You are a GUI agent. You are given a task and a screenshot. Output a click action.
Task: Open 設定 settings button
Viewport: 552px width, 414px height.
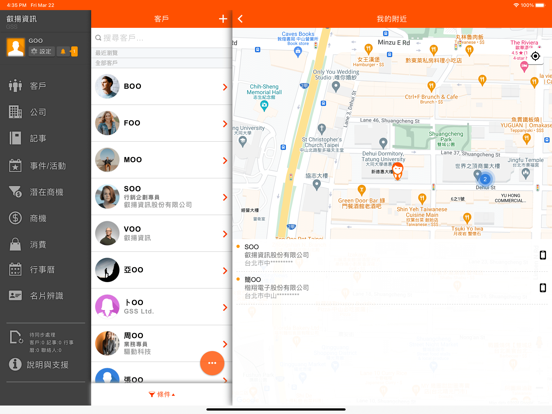[x=42, y=51]
